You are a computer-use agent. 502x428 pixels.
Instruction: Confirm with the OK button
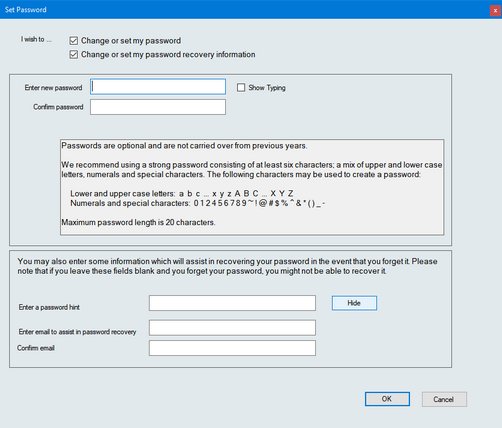point(387,399)
